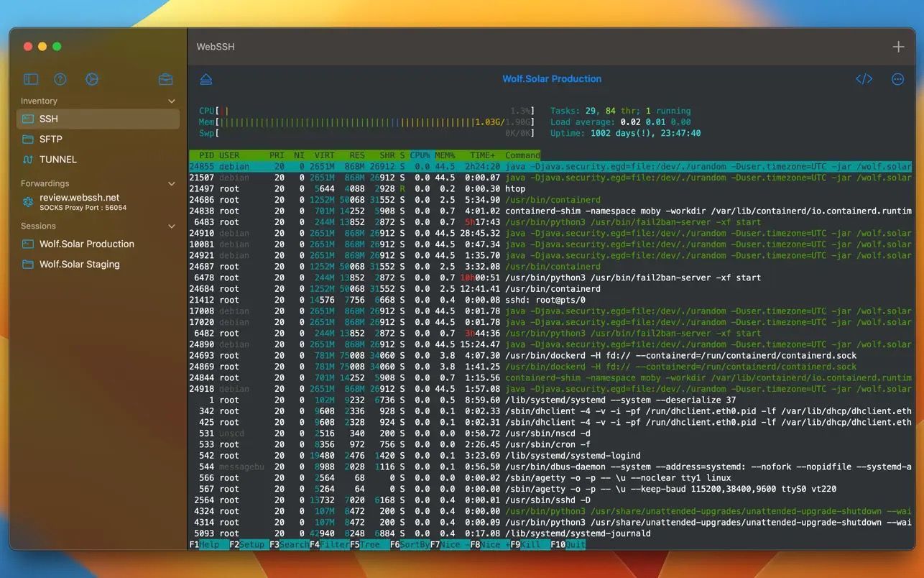
Task: Select TUNNEL in the Inventory list
Action: click(x=98, y=159)
